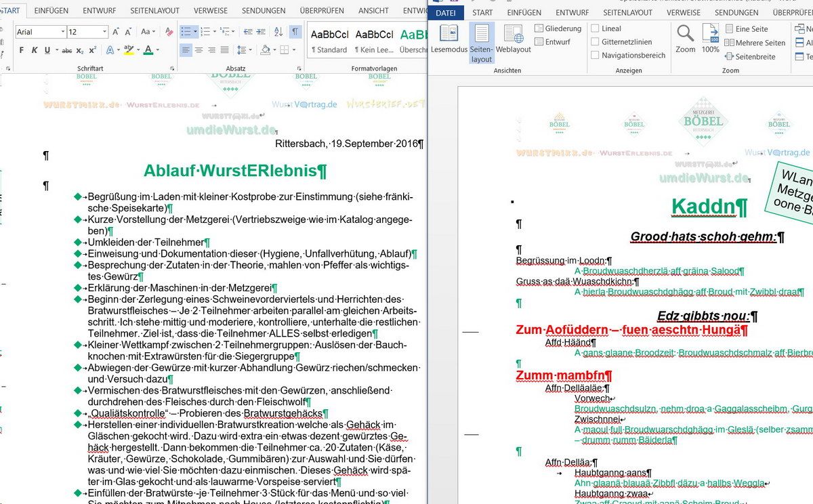Apply bold (F) formatting in left window
The image size is (813, 504).
tap(22, 50)
